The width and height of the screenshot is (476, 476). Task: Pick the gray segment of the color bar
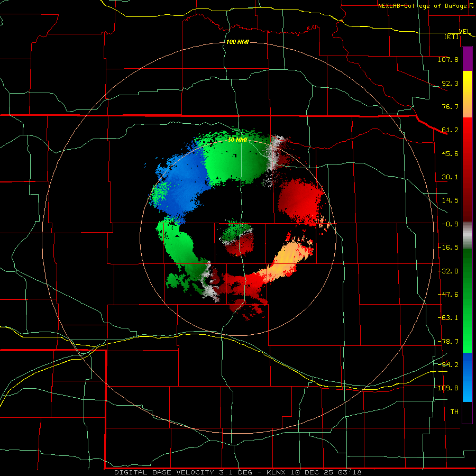point(467,235)
